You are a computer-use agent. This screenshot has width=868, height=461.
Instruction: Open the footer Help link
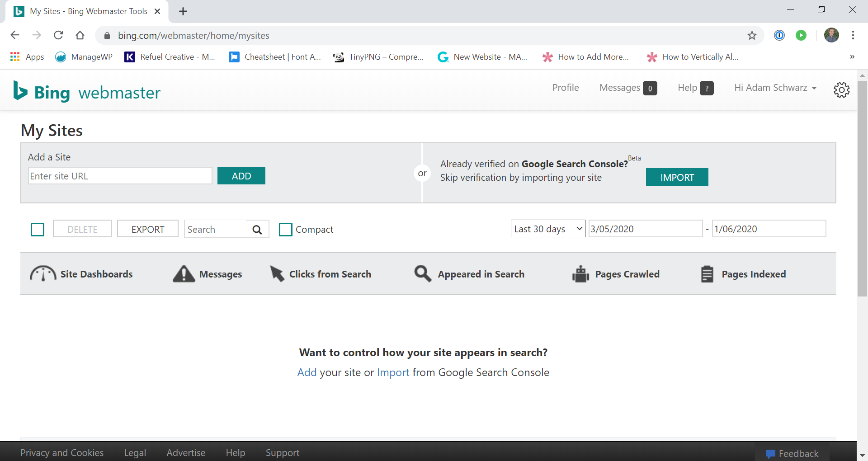tap(236, 452)
